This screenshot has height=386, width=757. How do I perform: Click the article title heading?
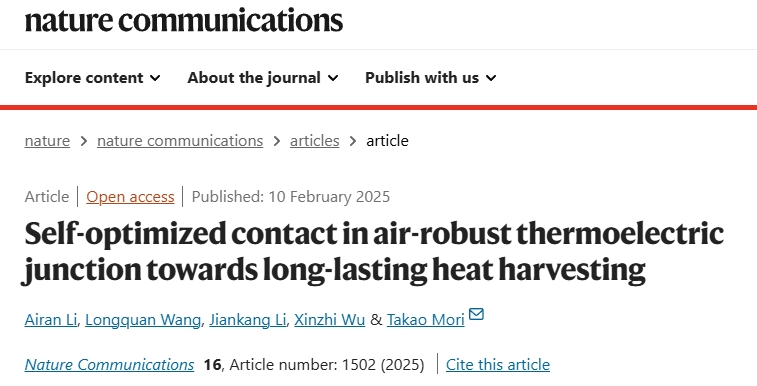(x=374, y=251)
